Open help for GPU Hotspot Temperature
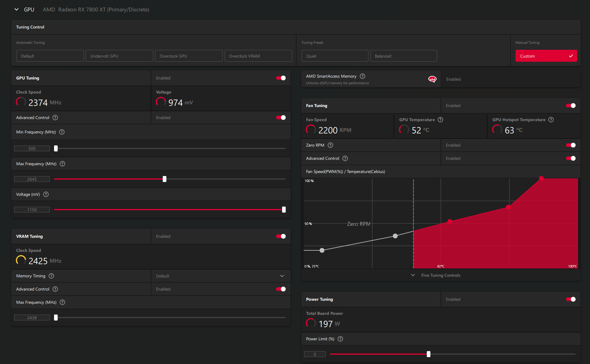This screenshot has height=364, width=590. pos(551,120)
